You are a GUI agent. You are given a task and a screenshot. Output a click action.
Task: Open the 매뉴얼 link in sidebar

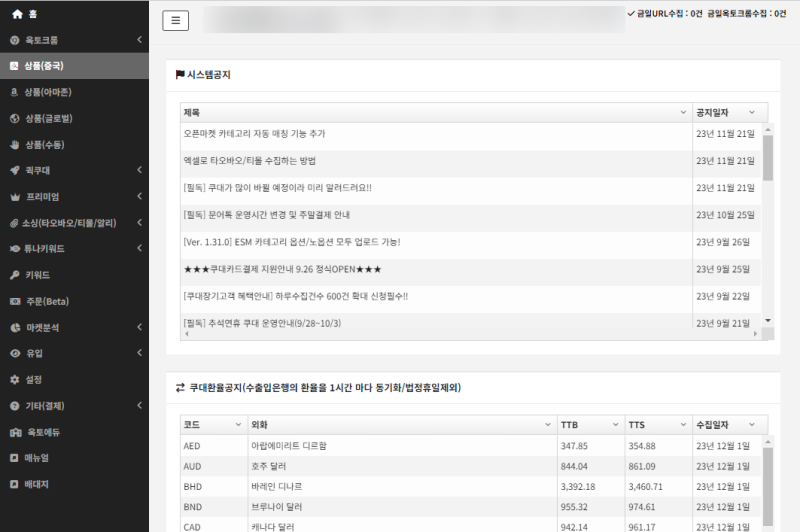[x=74, y=458]
